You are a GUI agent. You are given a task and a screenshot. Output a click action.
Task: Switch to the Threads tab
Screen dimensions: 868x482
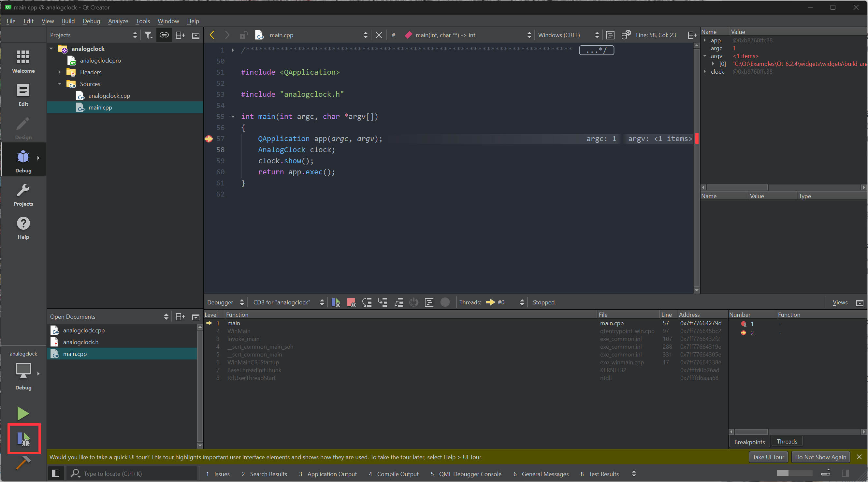point(787,442)
